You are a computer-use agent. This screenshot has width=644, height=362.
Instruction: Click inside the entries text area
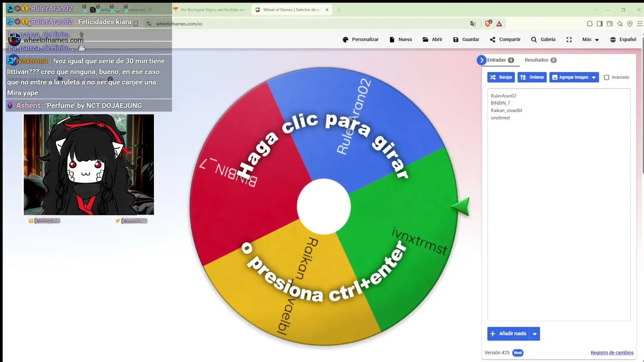click(558, 205)
